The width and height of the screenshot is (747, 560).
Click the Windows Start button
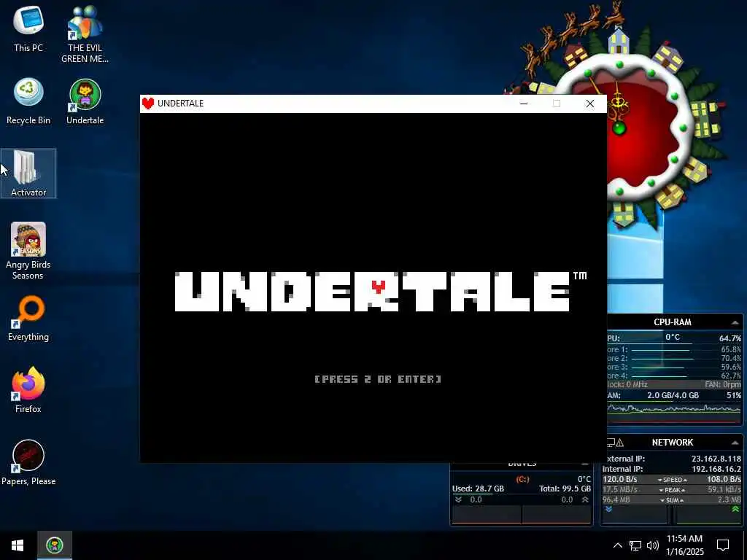(x=18, y=545)
